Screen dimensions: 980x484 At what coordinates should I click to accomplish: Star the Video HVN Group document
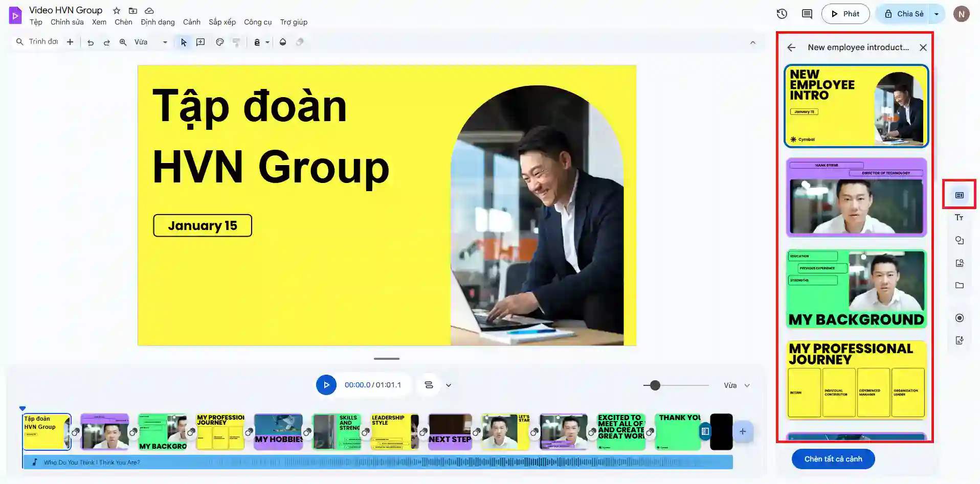pos(117,11)
